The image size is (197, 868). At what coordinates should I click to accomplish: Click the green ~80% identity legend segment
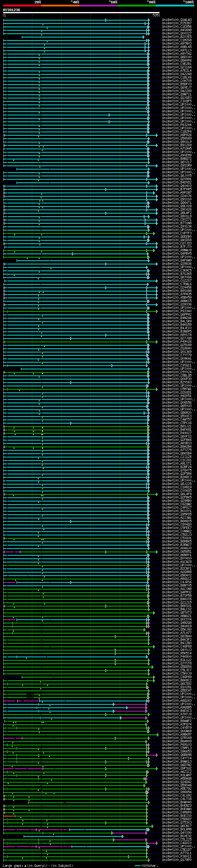coord(137,6)
